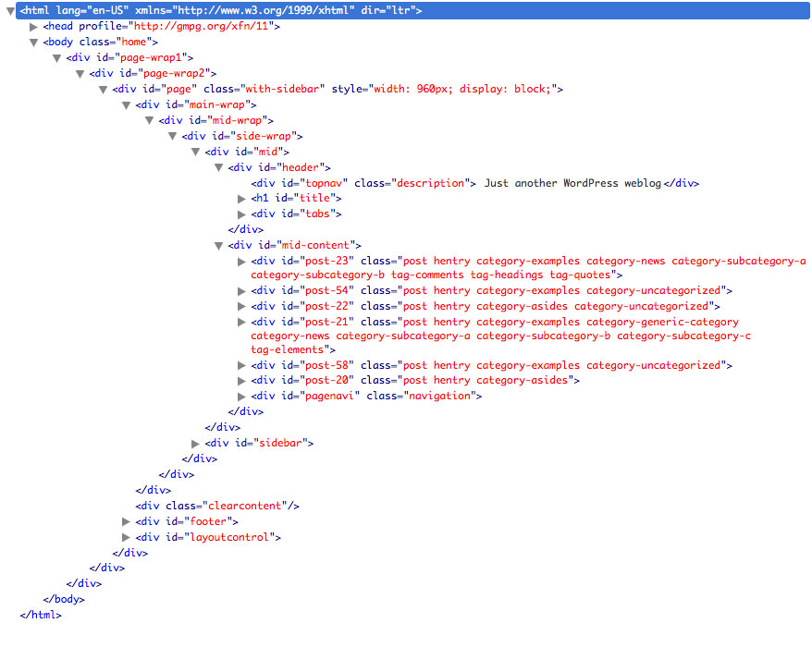Collapse the header div node
The image size is (812, 672).
pos(218,167)
